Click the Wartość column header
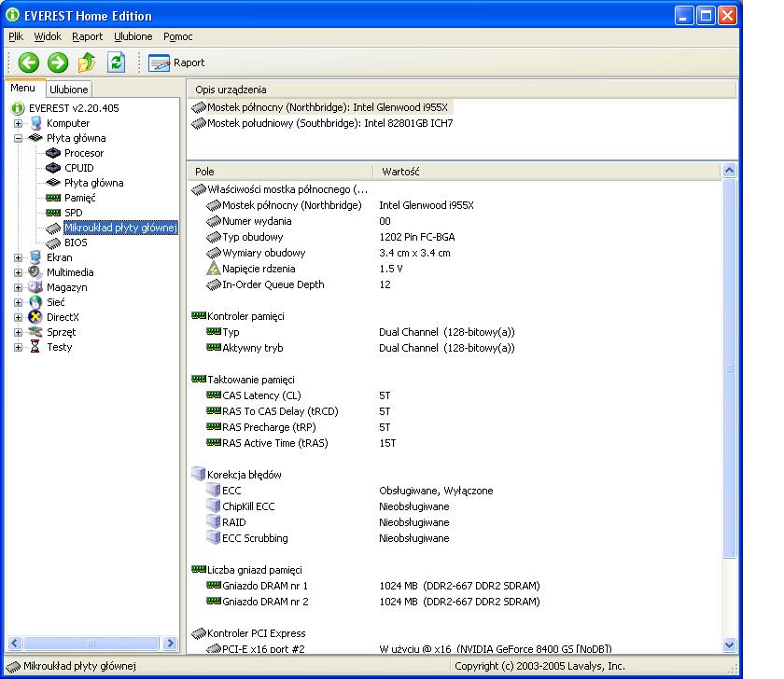The width and height of the screenshot is (784, 679). [547, 172]
